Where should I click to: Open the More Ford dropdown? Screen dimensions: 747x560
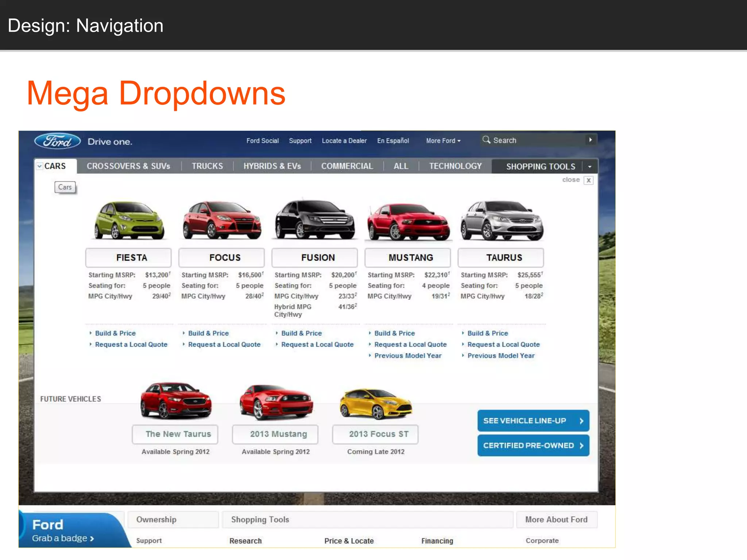pyautogui.click(x=443, y=141)
